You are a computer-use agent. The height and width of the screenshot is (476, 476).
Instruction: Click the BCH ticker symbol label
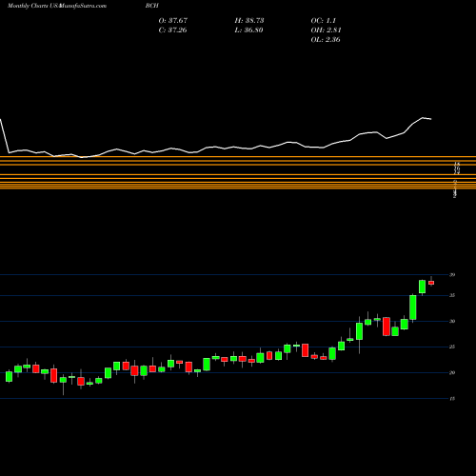point(152,6)
